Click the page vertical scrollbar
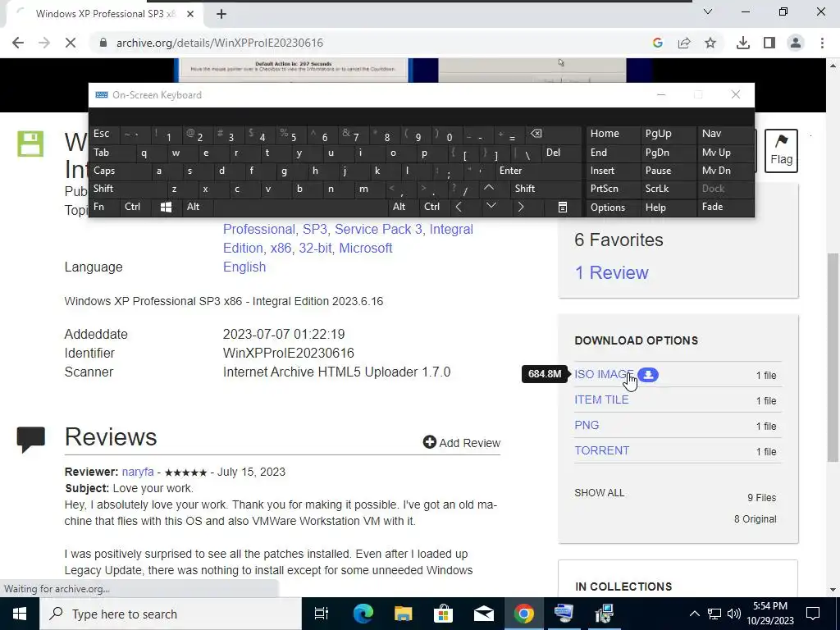 click(833, 357)
